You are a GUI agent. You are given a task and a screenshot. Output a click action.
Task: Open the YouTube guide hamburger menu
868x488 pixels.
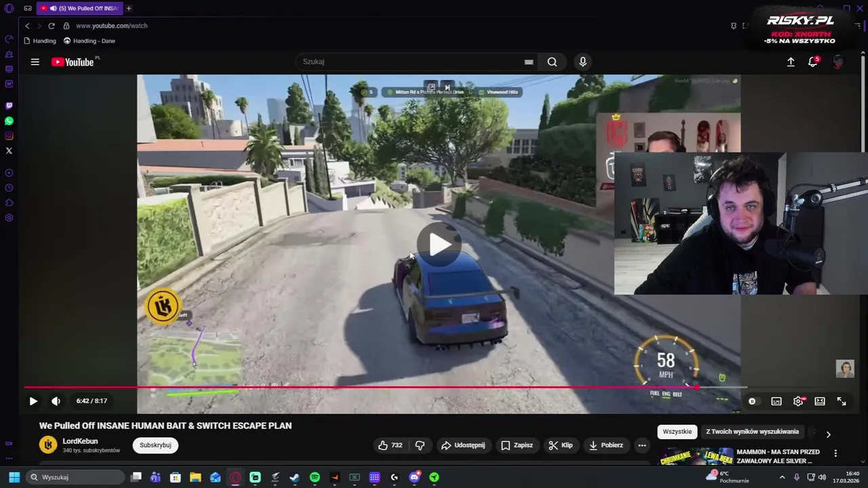coord(35,62)
